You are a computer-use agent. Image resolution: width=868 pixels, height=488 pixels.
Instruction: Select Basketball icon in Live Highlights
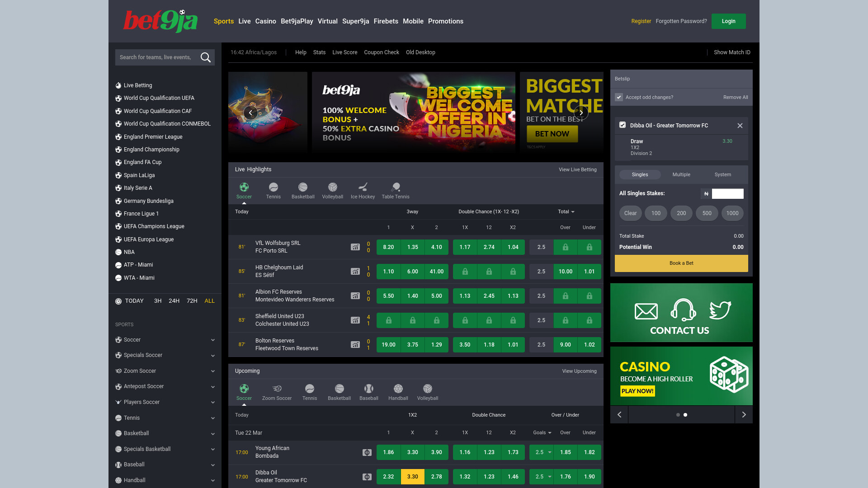click(x=303, y=187)
